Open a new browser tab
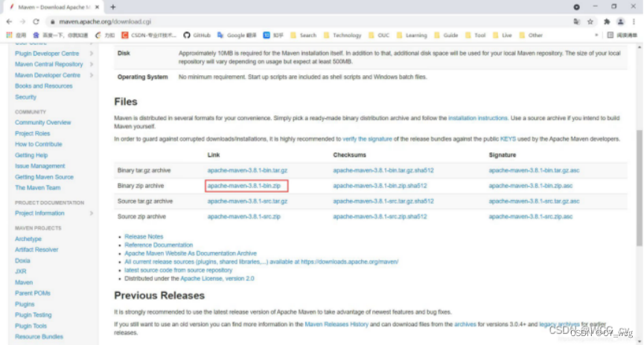Image resolution: width=644 pixels, height=345 pixels. pyautogui.click(x=113, y=7)
